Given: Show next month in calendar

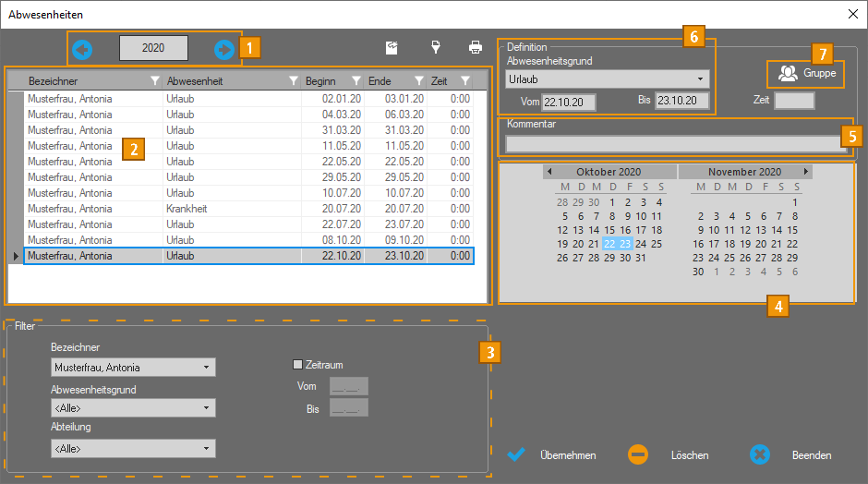Looking at the screenshot, I should 806,172.
